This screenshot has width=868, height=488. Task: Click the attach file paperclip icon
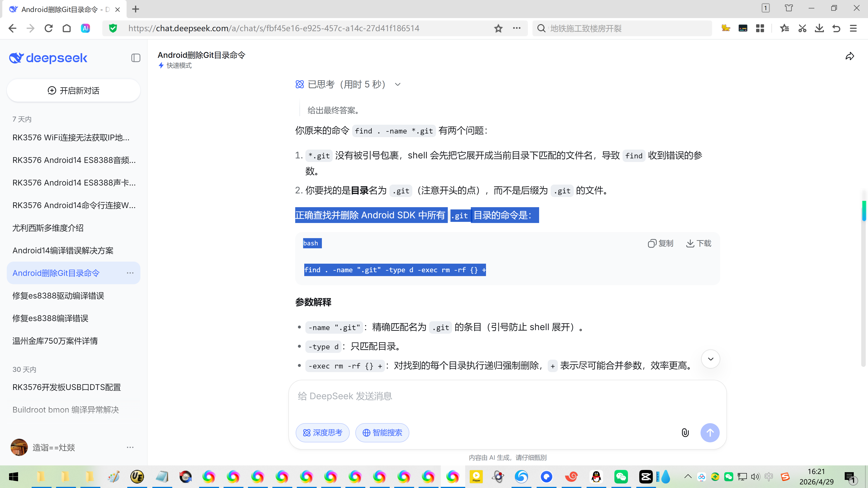click(685, 432)
